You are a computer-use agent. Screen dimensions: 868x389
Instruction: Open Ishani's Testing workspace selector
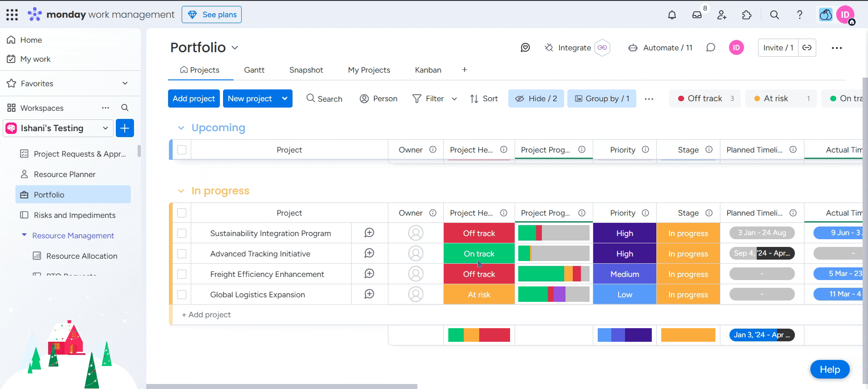coord(58,128)
